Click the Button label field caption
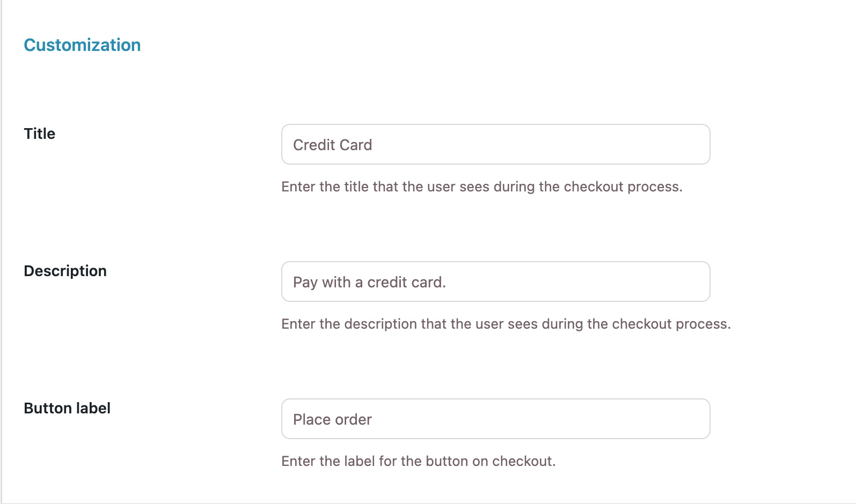The height and width of the screenshot is (504, 856). (67, 408)
